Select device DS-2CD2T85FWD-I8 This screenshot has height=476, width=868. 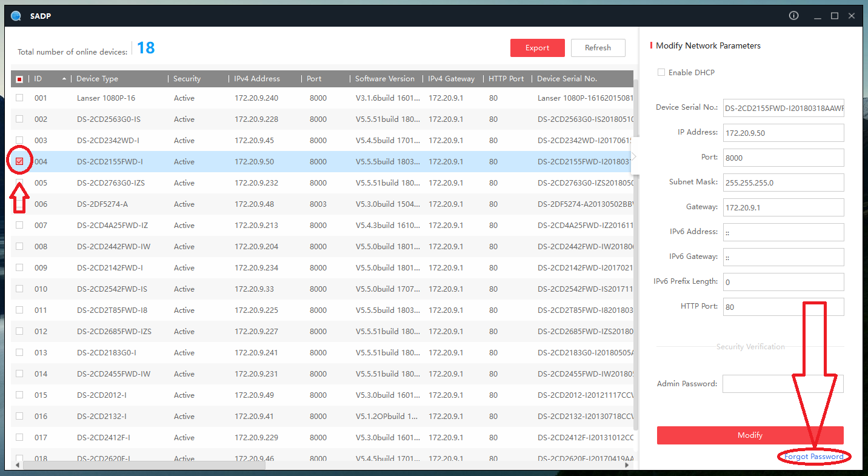coord(112,310)
